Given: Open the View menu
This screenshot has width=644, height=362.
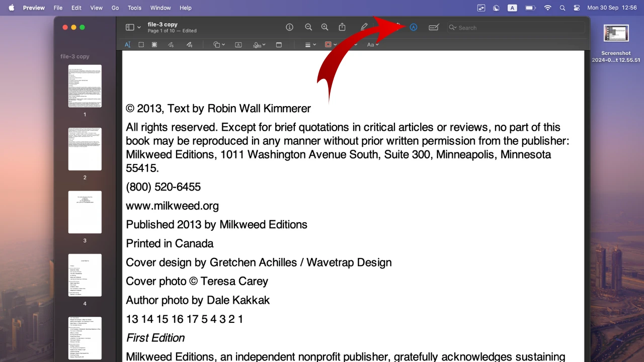Looking at the screenshot, I should [96, 8].
